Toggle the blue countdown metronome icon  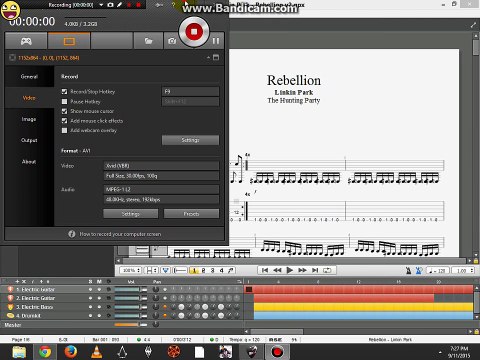[419, 270]
